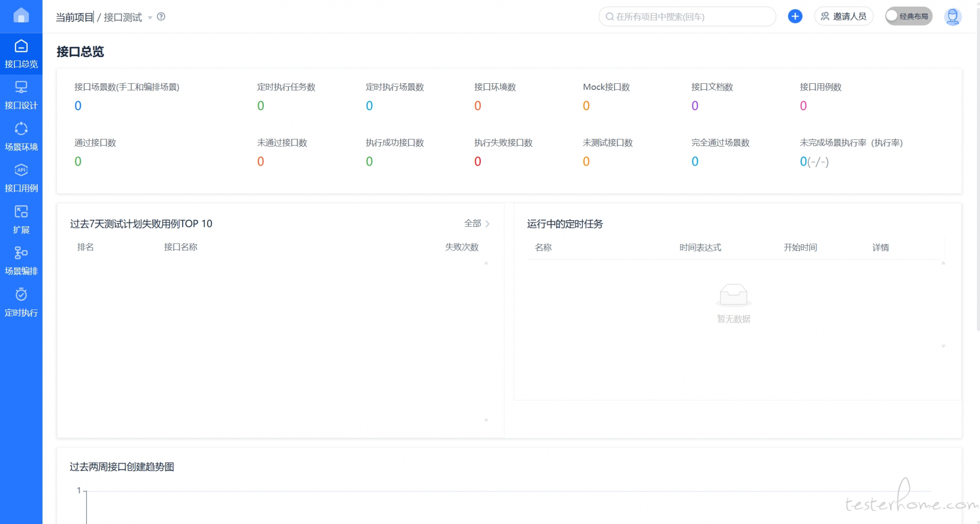Click the scheduled tasks scroll-down arrow
Image resolution: width=980 pixels, height=524 pixels.
943,346
